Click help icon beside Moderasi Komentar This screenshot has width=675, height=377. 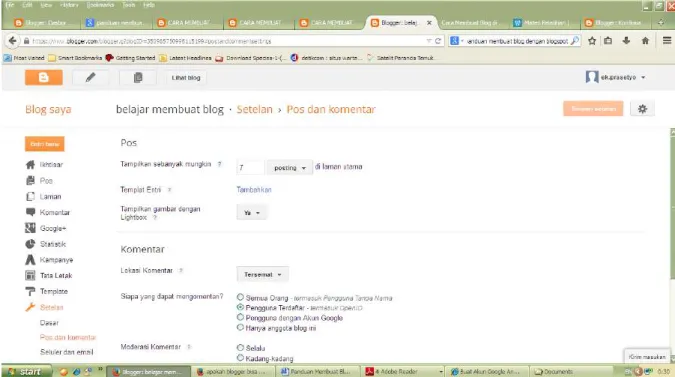tap(189, 346)
